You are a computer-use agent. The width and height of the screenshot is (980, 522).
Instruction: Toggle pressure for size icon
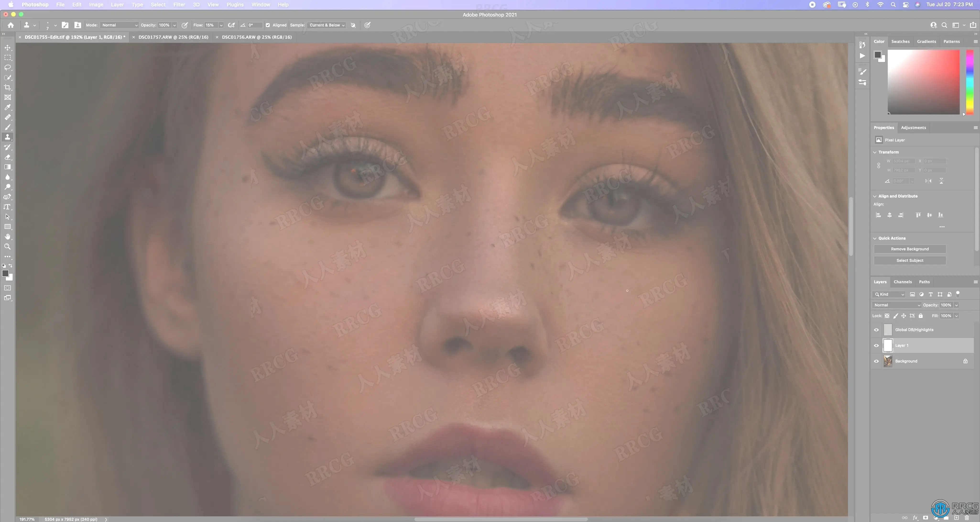point(367,25)
